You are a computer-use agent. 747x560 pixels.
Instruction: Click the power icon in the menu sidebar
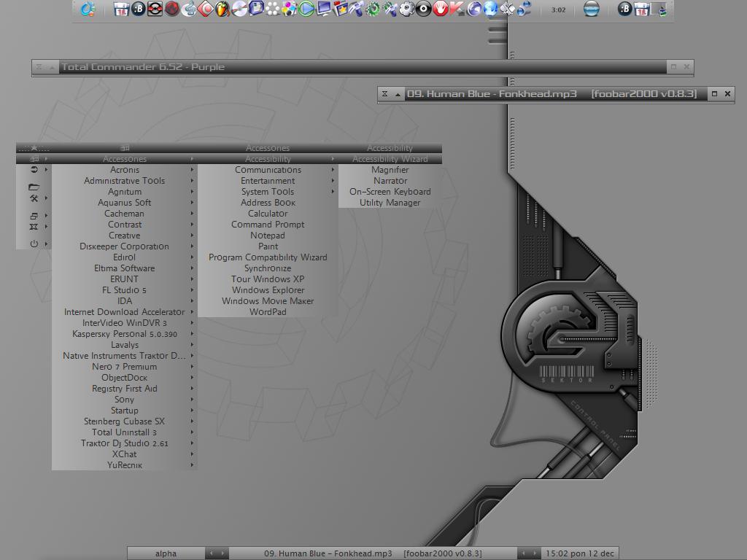click(x=34, y=244)
